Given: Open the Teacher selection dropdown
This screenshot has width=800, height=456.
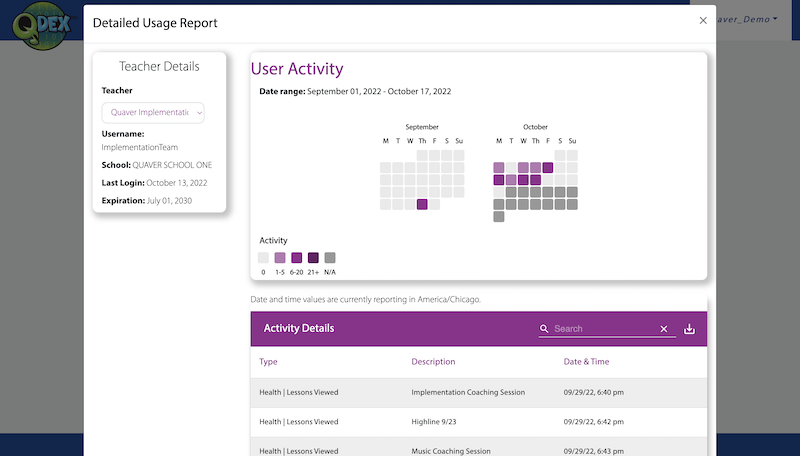Looking at the screenshot, I should pyautogui.click(x=153, y=113).
